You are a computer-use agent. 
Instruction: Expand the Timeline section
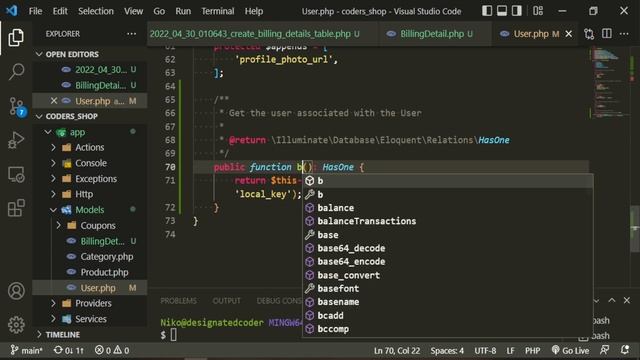pyautogui.click(x=39, y=334)
